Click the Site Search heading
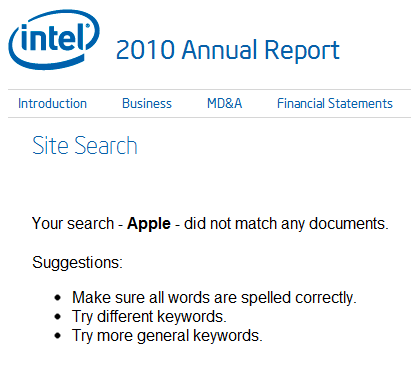Viewport: 411px width, 366px height. click(85, 146)
